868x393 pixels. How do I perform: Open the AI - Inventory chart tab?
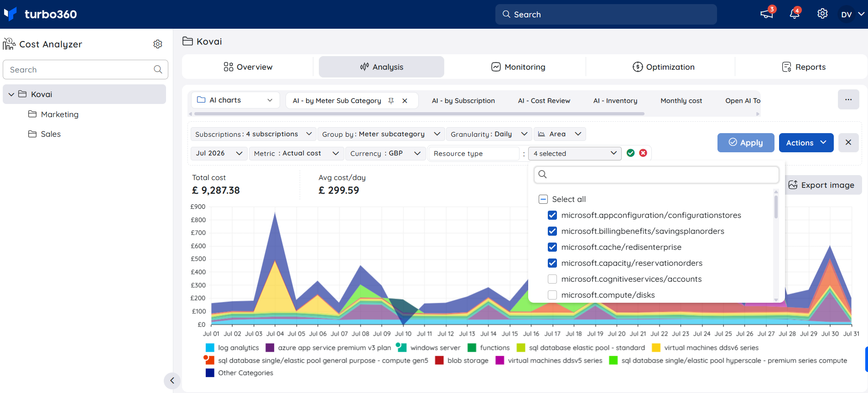[x=615, y=101]
